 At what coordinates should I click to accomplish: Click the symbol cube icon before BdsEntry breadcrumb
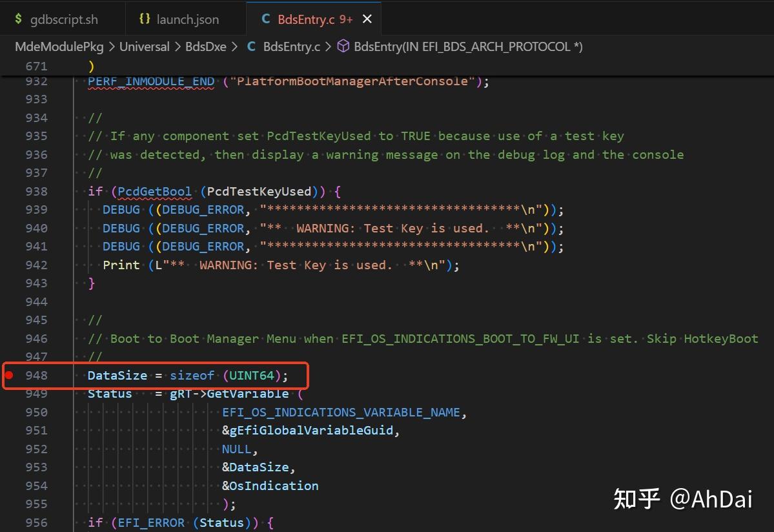click(343, 46)
